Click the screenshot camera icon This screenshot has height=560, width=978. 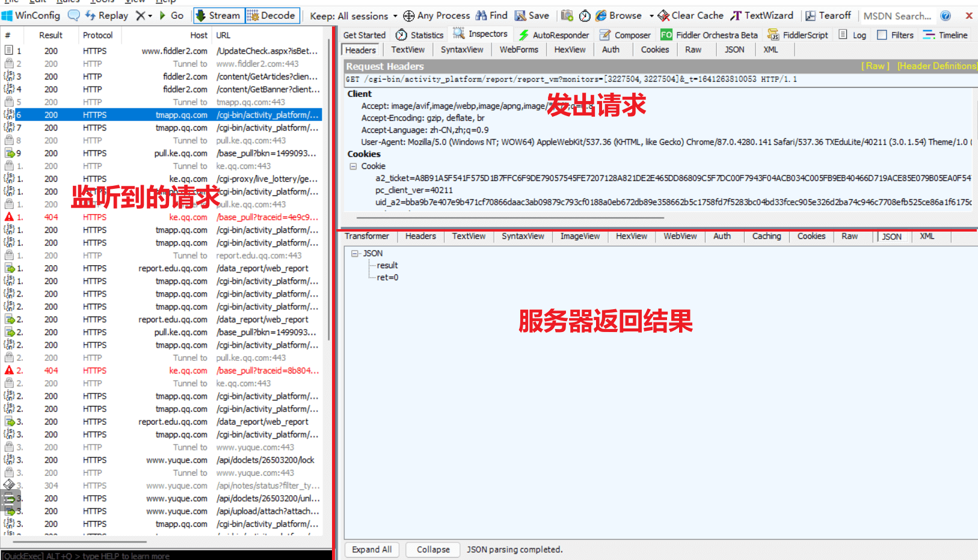point(567,16)
